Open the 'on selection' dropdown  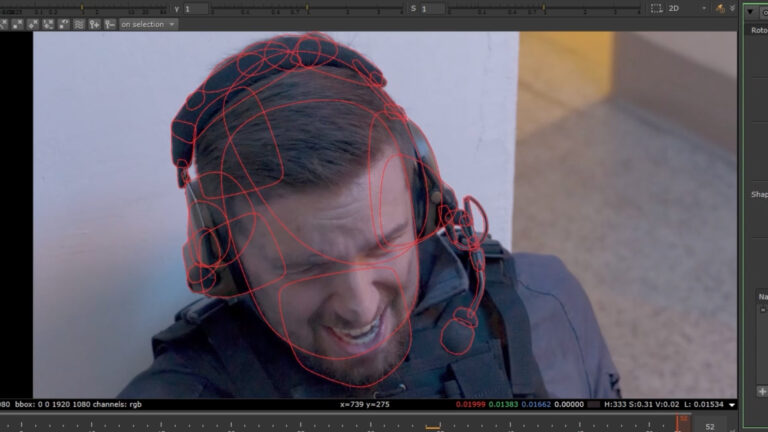(147, 24)
